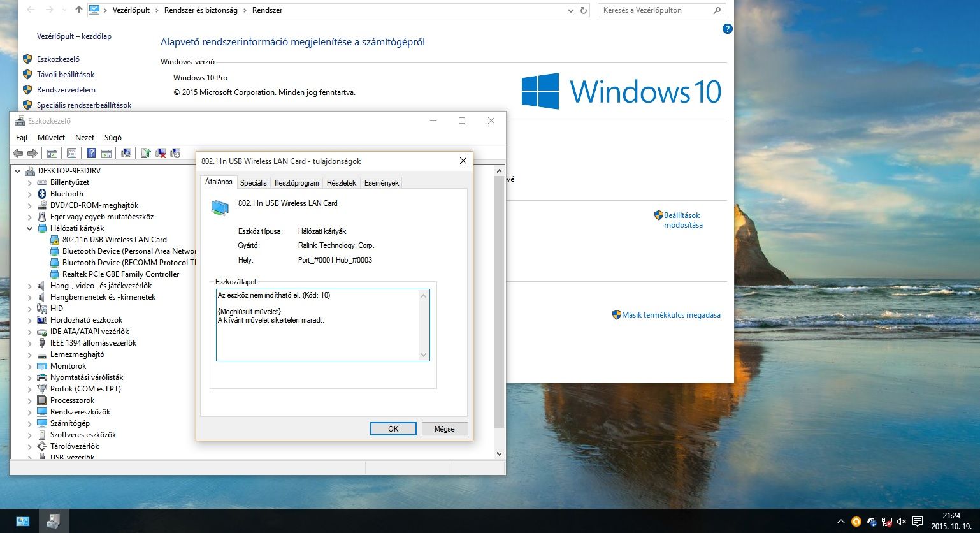
Task: Switch to the Speciális tab
Action: click(x=254, y=183)
